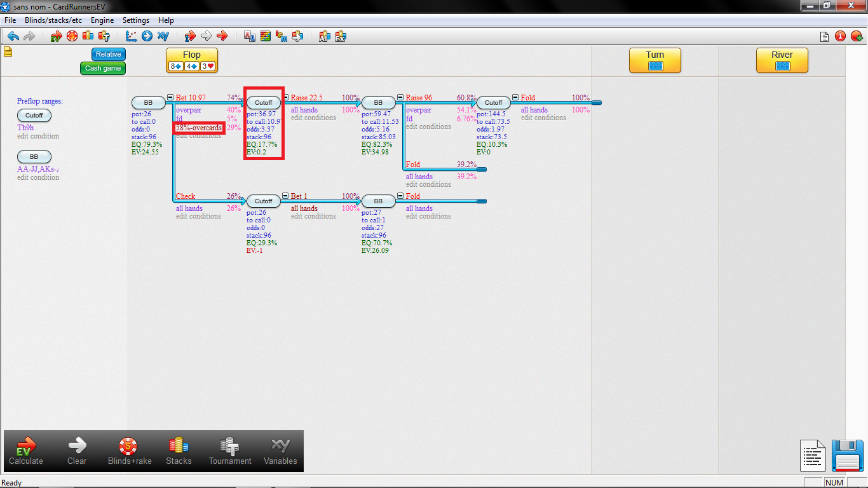868x488 pixels.
Task: Select the Cutoff node with pot:144.5
Action: [x=494, y=103]
